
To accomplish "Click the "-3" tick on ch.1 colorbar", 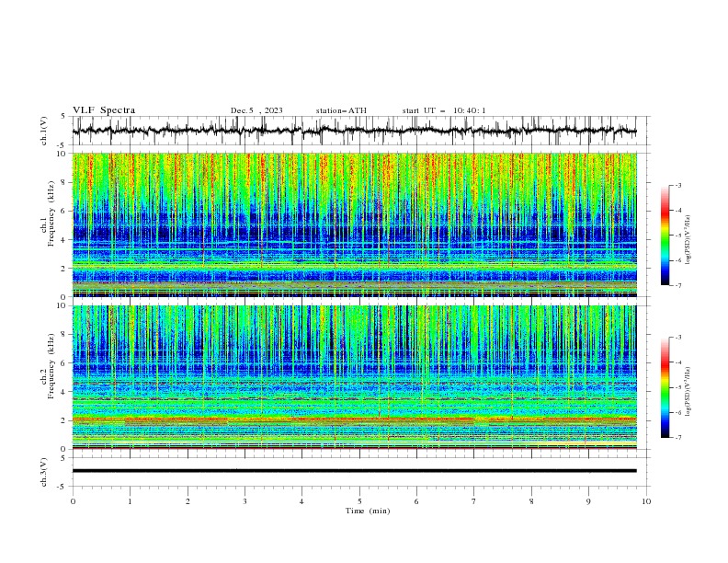I will click(x=678, y=185).
